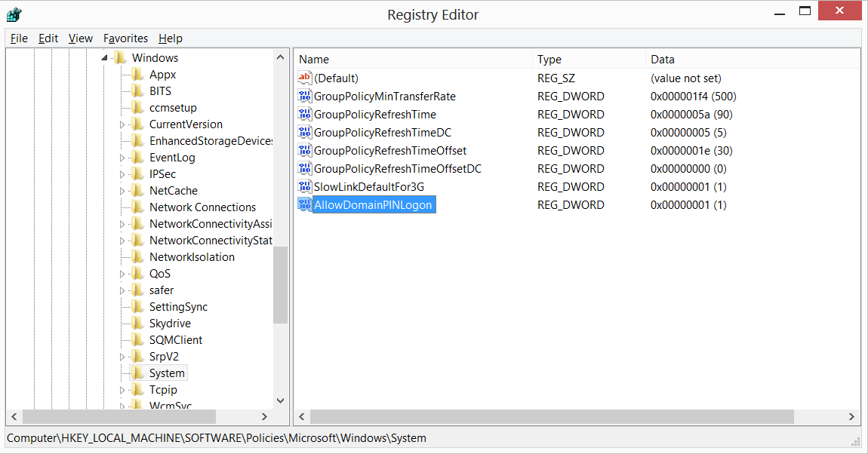The height and width of the screenshot is (454, 868).
Task: Click the GroupPolicyRefreshTimeOffset DWORD icon
Action: pos(304,150)
